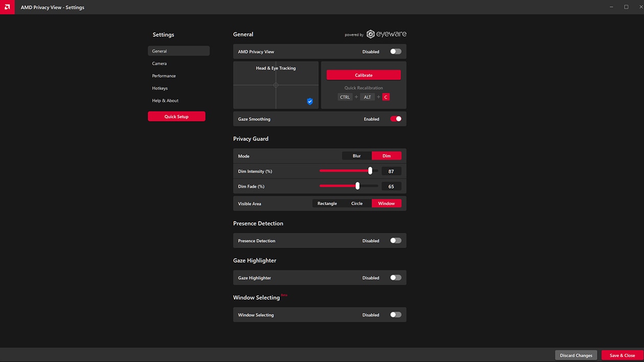Click the ALT hotkey key
This screenshot has width=644, height=362.
(367, 97)
